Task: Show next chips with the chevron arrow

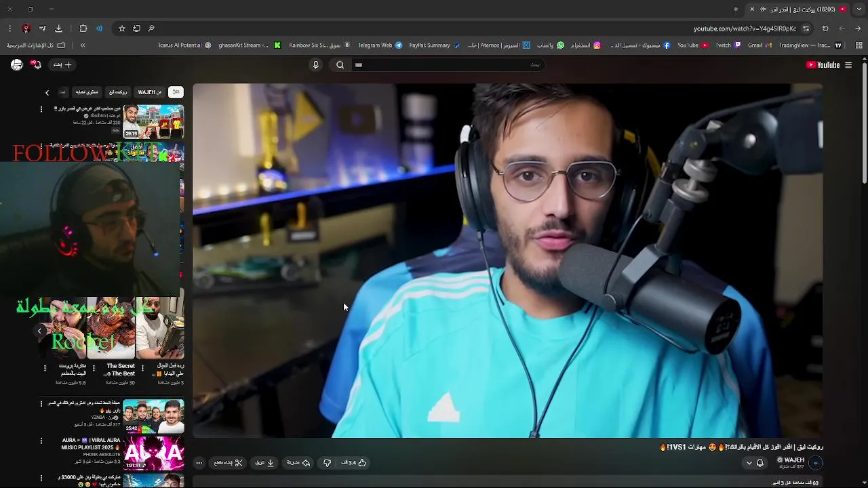Action: coord(47,92)
